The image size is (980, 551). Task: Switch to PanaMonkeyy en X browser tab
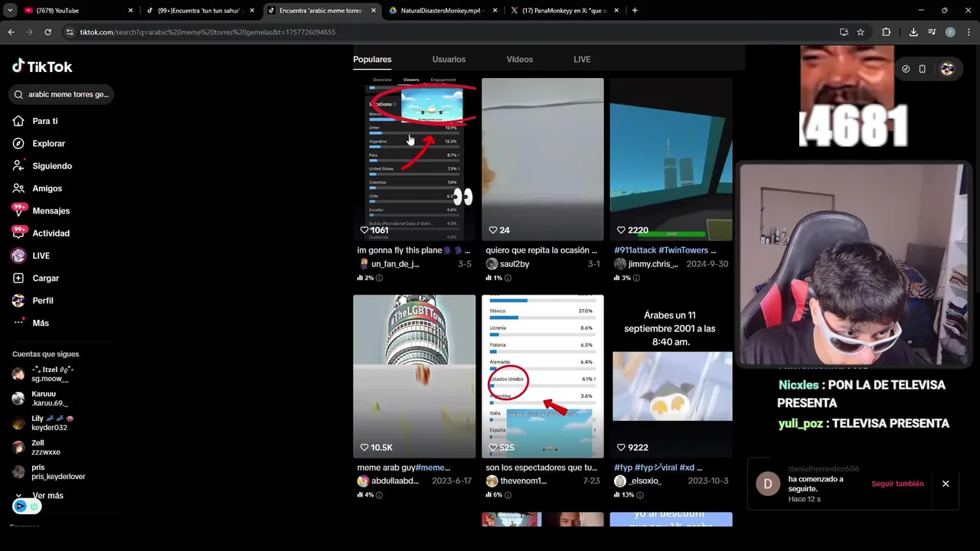pos(564,11)
